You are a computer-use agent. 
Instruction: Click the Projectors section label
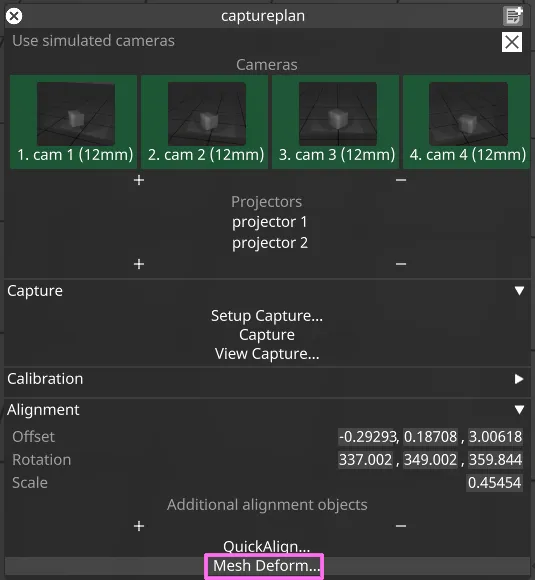tap(267, 202)
